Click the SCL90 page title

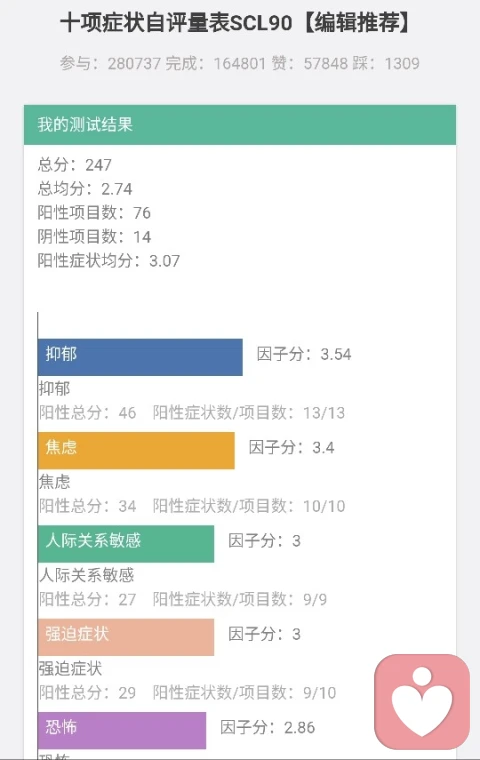(x=236, y=23)
